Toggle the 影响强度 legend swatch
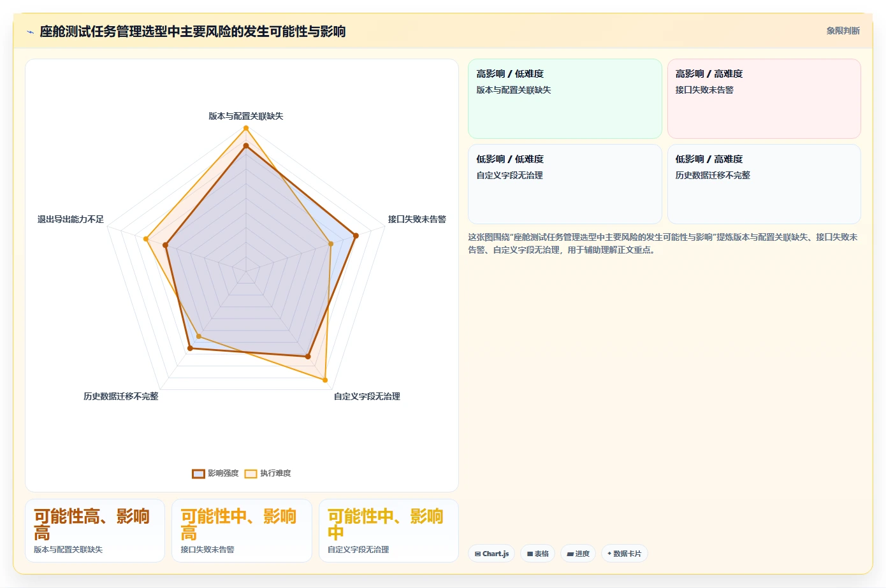This screenshot has width=886, height=588. 198,473
